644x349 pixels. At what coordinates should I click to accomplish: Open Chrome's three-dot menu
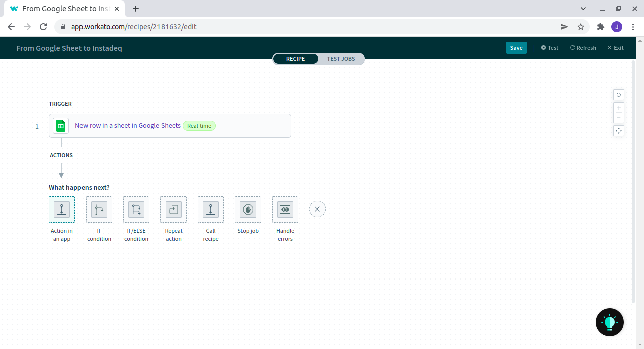[x=633, y=27]
